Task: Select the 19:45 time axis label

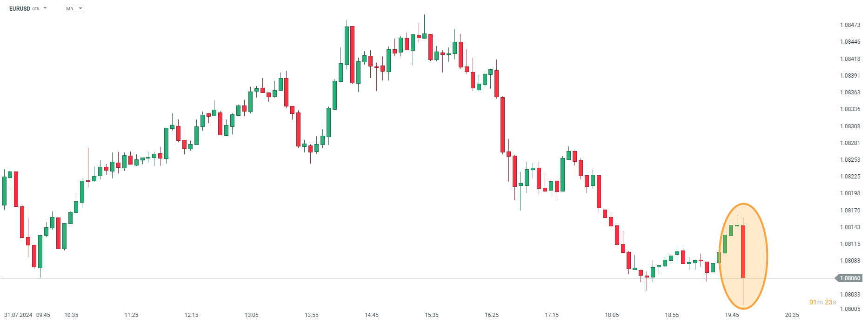Action: point(732,315)
